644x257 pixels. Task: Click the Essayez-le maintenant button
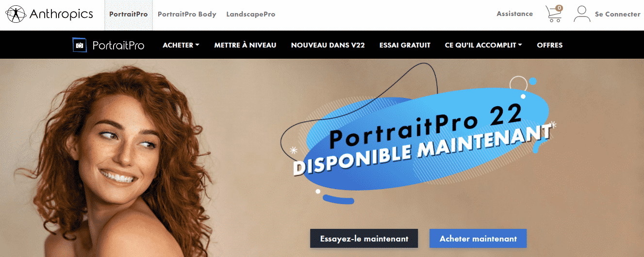click(364, 239)
